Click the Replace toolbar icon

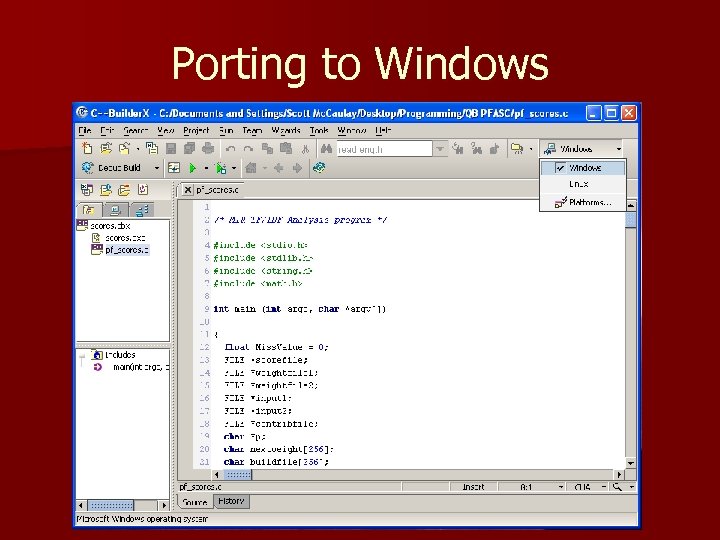(476, 148)
